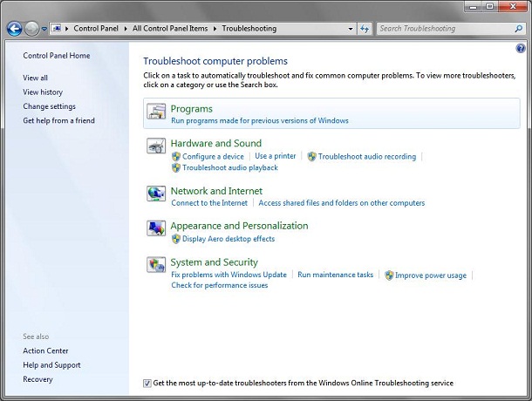Open Use a printer troubleshooter
The image size is (532, 401).
276,156
